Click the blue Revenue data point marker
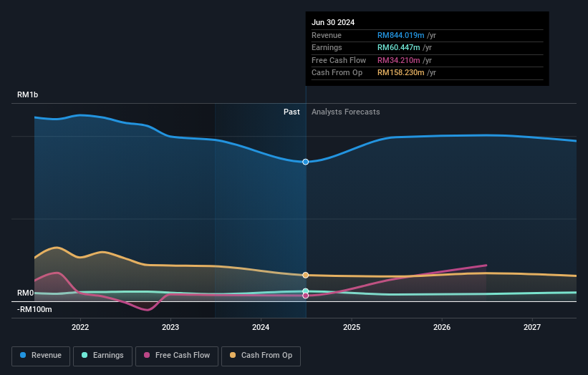 (x=306, y=162)
